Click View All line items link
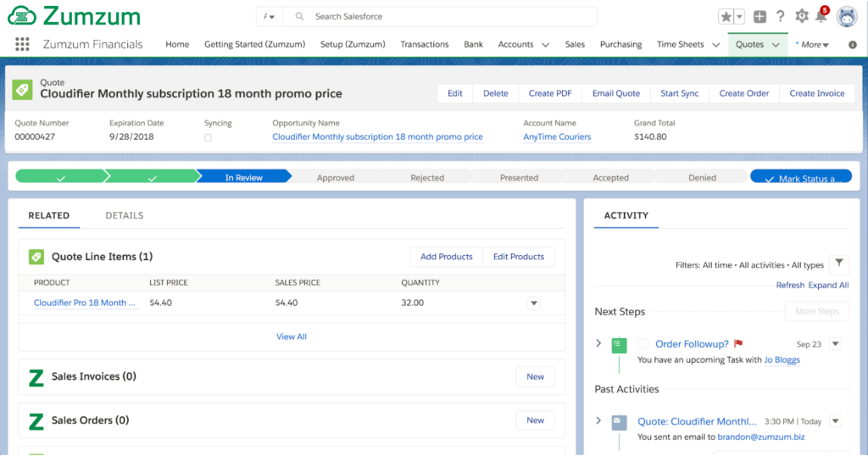The height and width of the screenshot is (456, 868). click(x=292, y=336)
